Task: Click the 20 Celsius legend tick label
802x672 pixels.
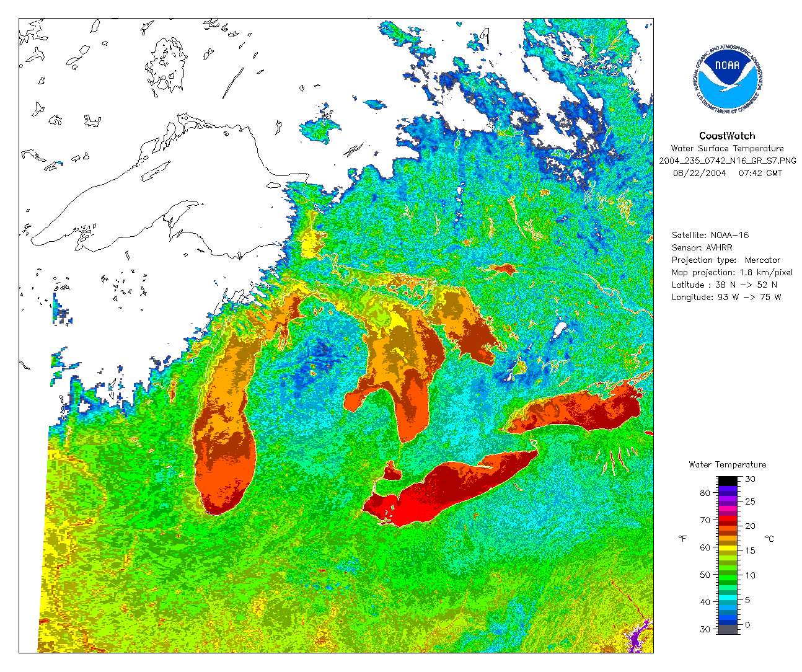Action: tap(750, 526)
